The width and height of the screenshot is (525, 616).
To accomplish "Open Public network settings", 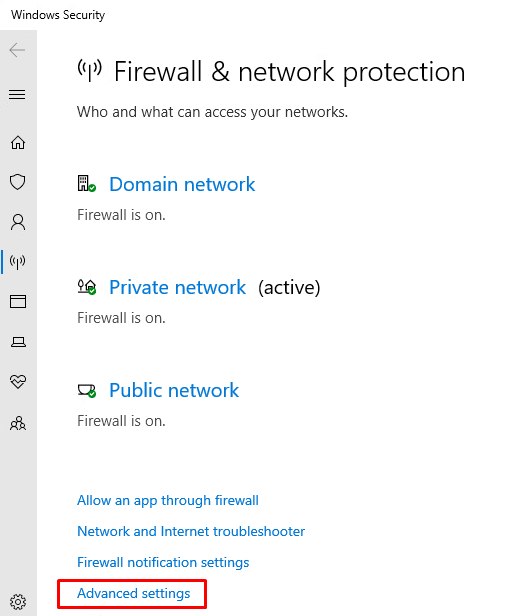I will [x=174, y=390].
